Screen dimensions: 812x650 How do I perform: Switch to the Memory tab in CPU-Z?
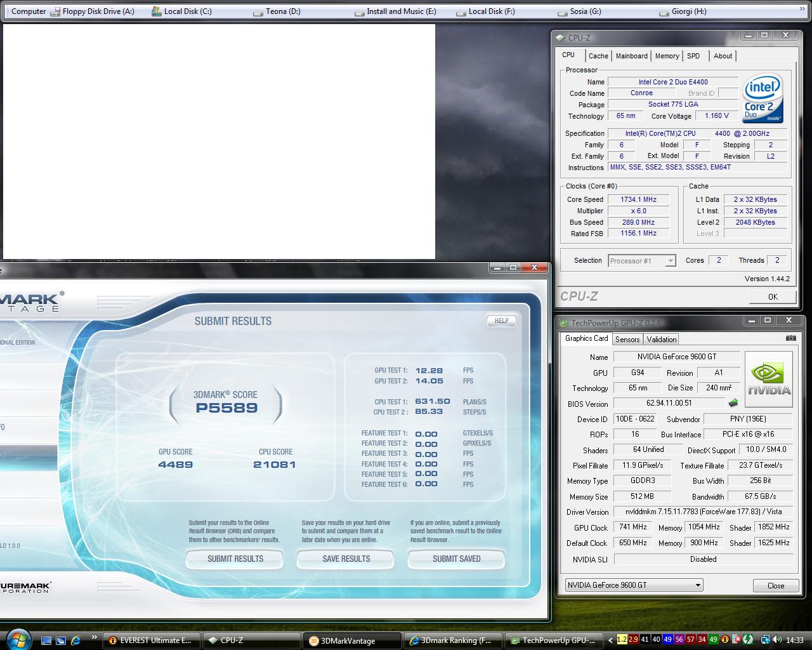point(667,56)
